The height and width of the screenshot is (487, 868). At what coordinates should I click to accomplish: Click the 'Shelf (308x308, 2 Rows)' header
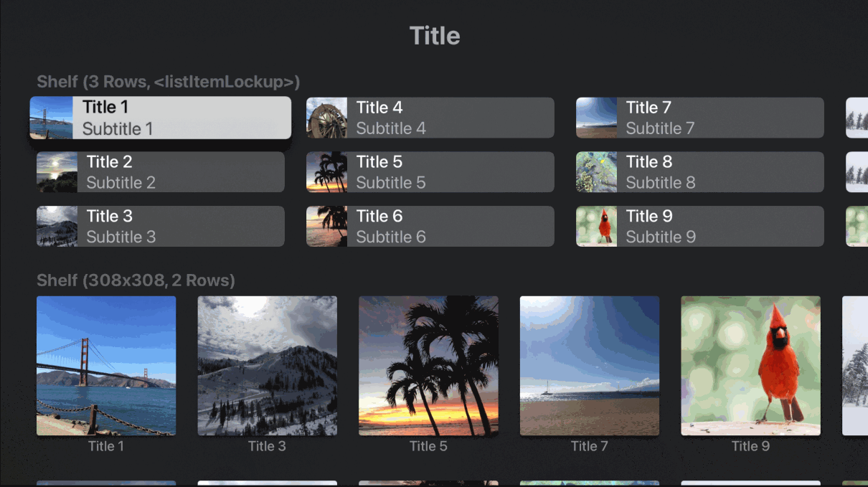pos(136,280)
